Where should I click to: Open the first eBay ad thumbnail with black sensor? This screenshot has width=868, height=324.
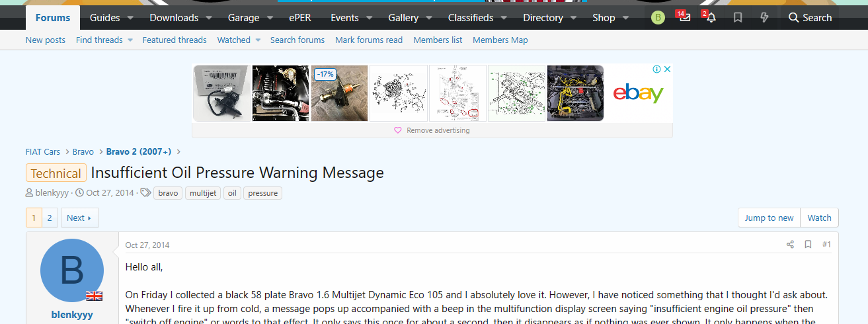221,93
